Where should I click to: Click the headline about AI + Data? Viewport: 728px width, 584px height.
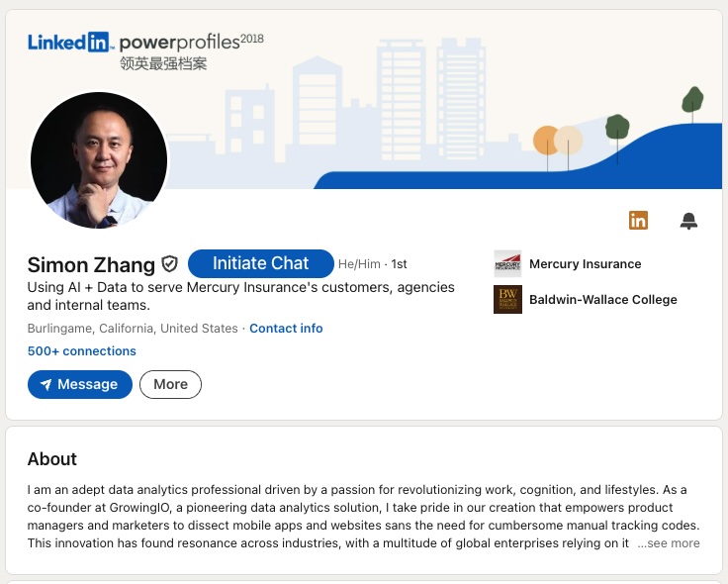(241, 296)
